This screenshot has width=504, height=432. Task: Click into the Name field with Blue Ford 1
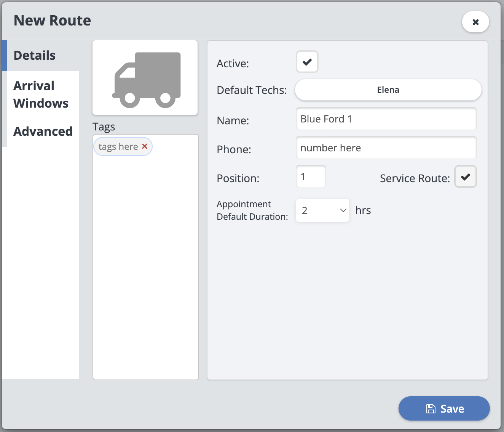point(386,119)
